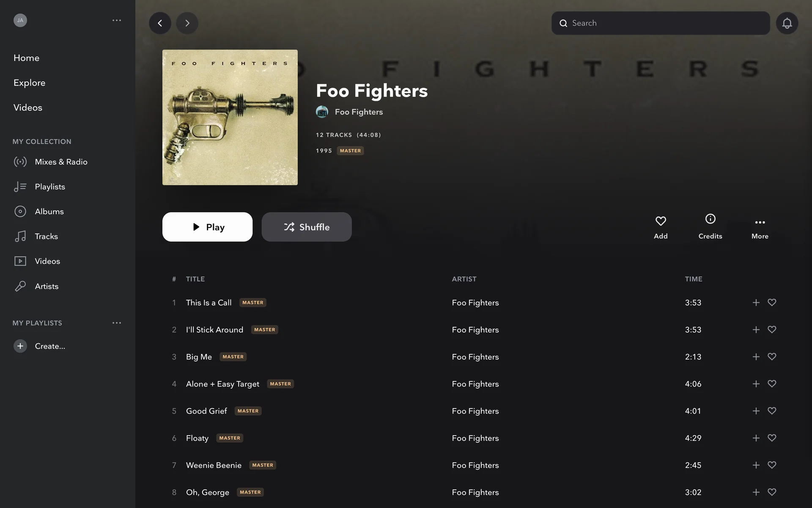Viewport: 812px width, 508px height.
Task: Add 'Big Me' to playlist via plus icon
Action: [x=756, y=357]
